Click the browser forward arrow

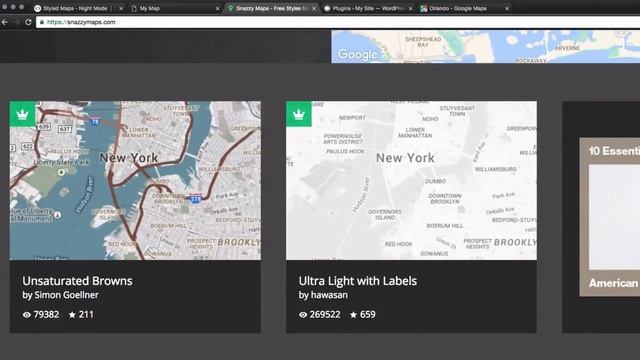16,22
